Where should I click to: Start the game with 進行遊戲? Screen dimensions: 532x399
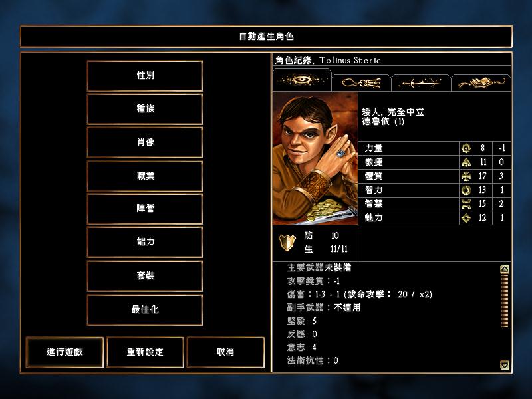65,352
